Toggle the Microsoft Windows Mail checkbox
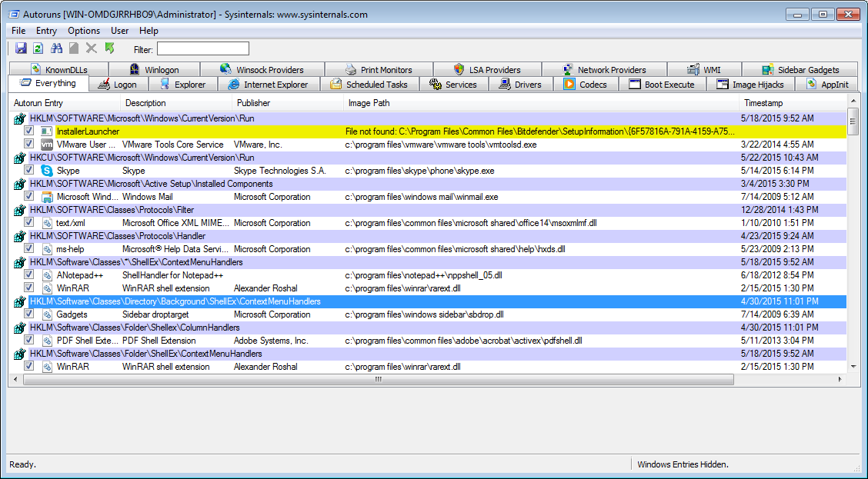868x479 pixels. (28, 196)
